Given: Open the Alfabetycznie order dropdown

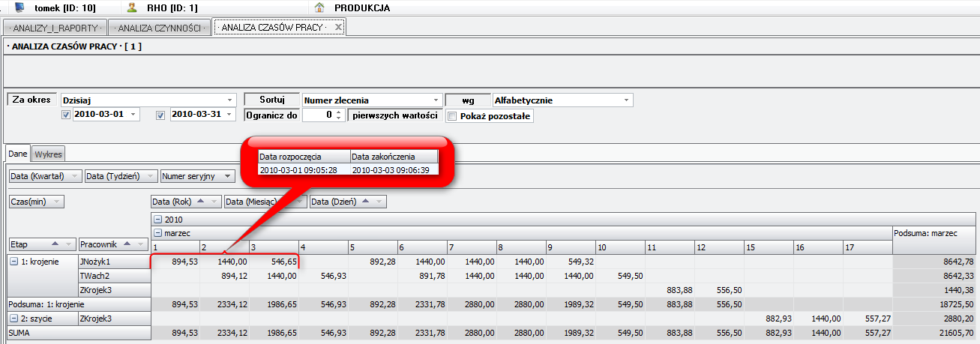Looking at the screenshot, I should 627,100.
